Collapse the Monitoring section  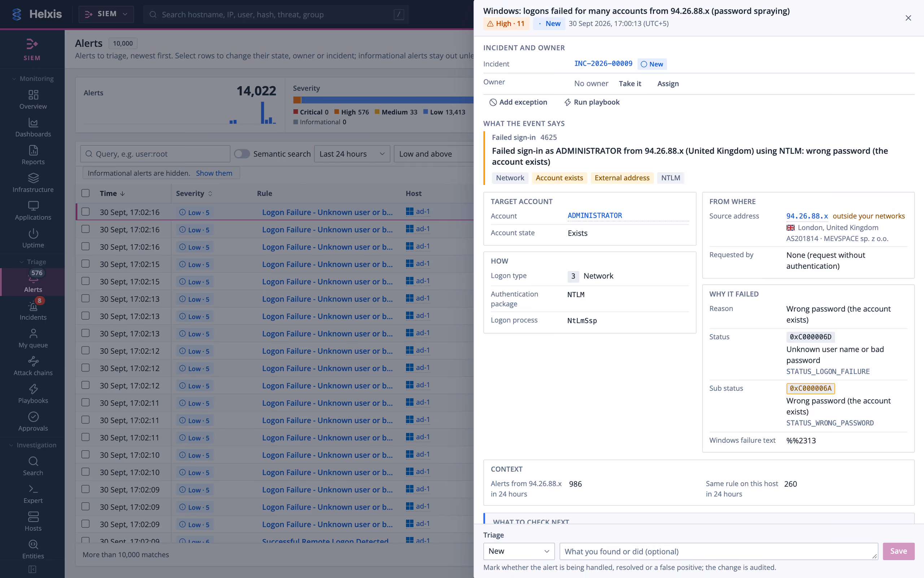pos(33,78)
